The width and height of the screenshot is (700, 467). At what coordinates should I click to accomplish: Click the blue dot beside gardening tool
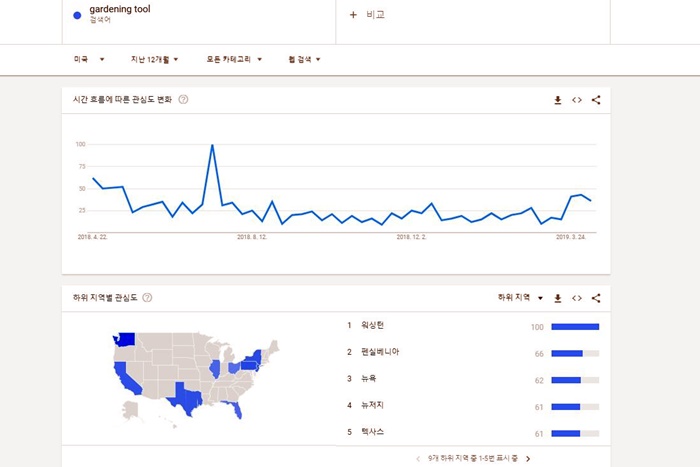pyautogui.click(x=77, y=15)
